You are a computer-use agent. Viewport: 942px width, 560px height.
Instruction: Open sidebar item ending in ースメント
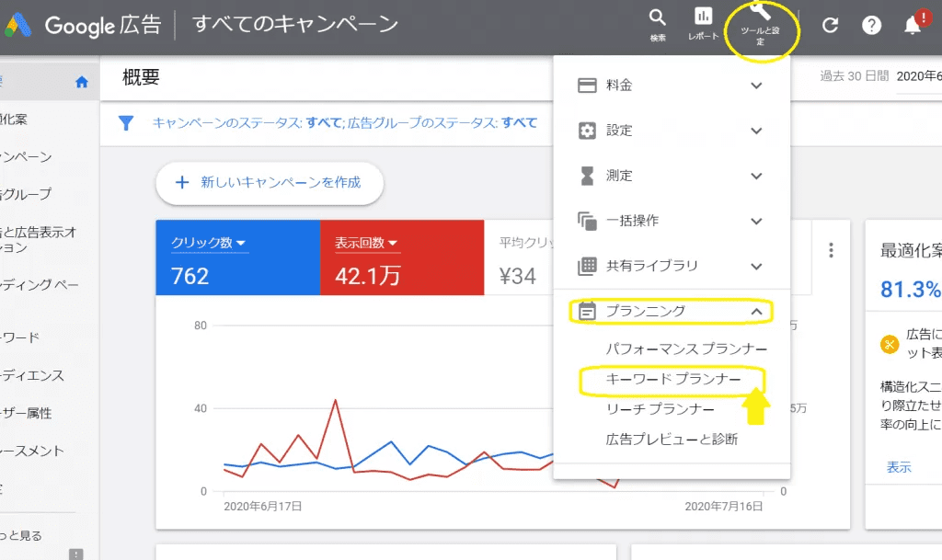pyautogui.click(x=32, y=451)
